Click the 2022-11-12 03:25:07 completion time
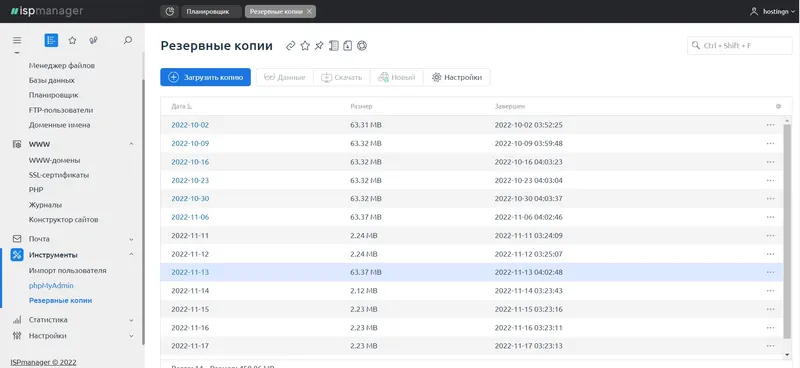The height and width of the screenshot is (368, 800). tap(529, 254)
